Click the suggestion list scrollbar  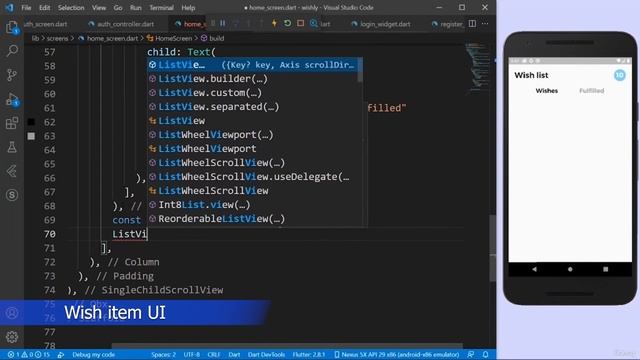click(360, 70)
